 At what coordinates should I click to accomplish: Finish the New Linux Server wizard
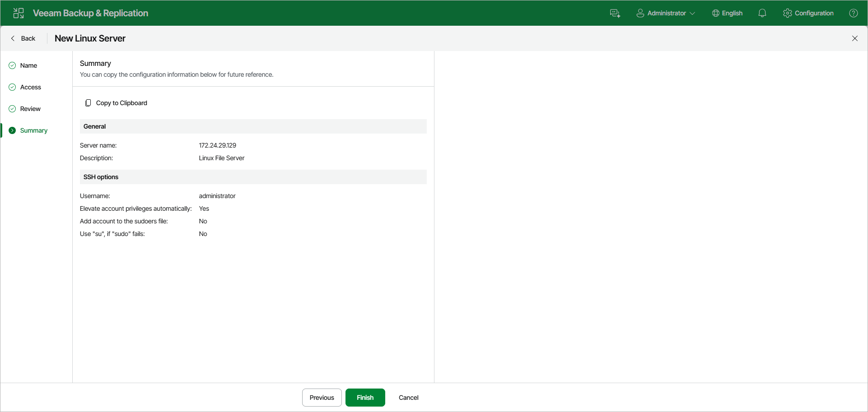[365, 398]
